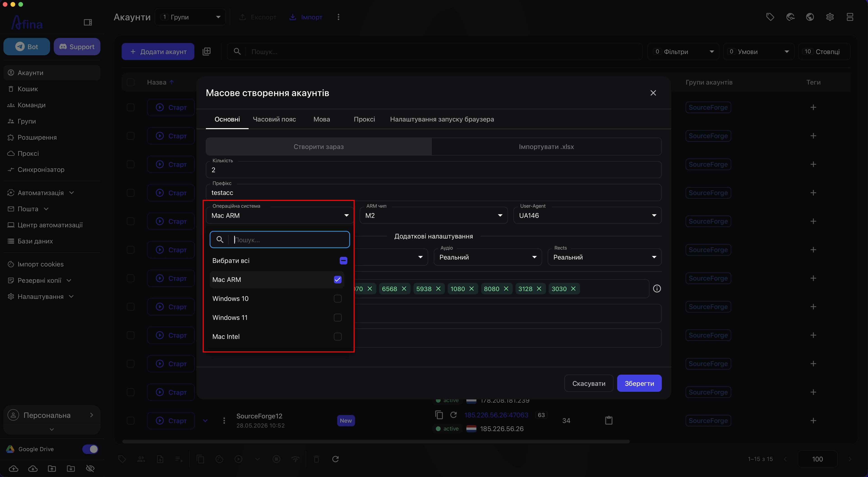Collapse the sidebar panel icon
This screenshot has height=477, width=868.
tap(88, 22)
